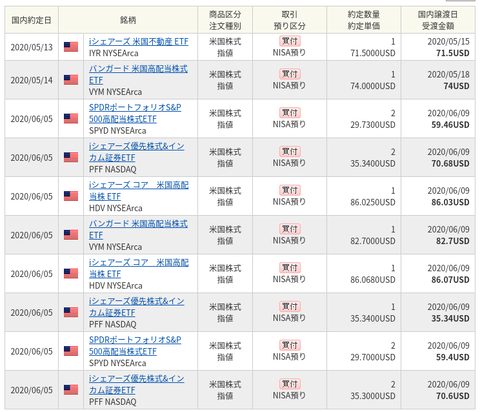Open the バンガード link in the 2020/05/14 row

click(138, 75)
